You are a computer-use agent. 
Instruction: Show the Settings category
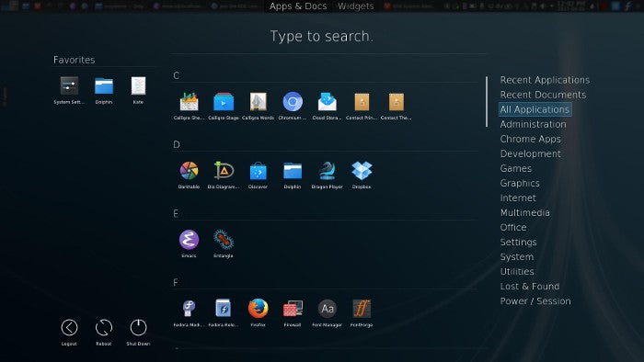(x=518, y=243)
